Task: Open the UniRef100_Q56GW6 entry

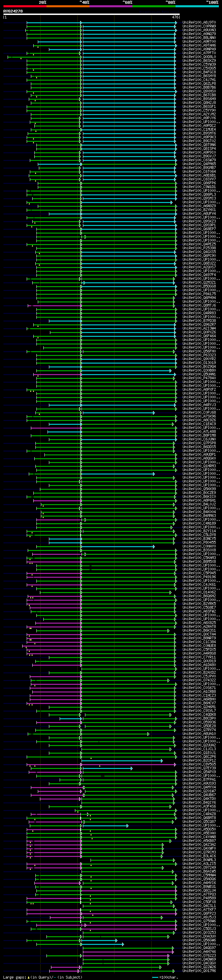Action: [199, 940]
